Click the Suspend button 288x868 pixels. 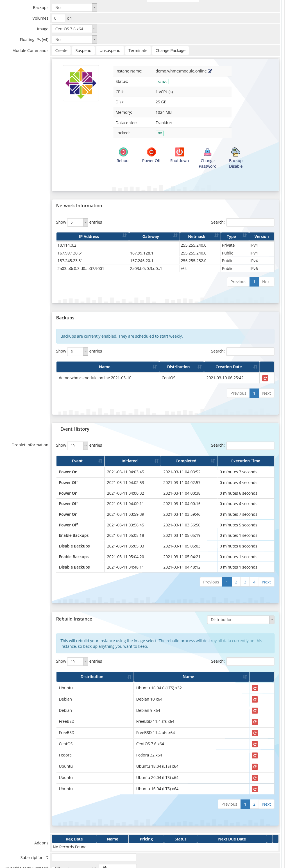83,51
